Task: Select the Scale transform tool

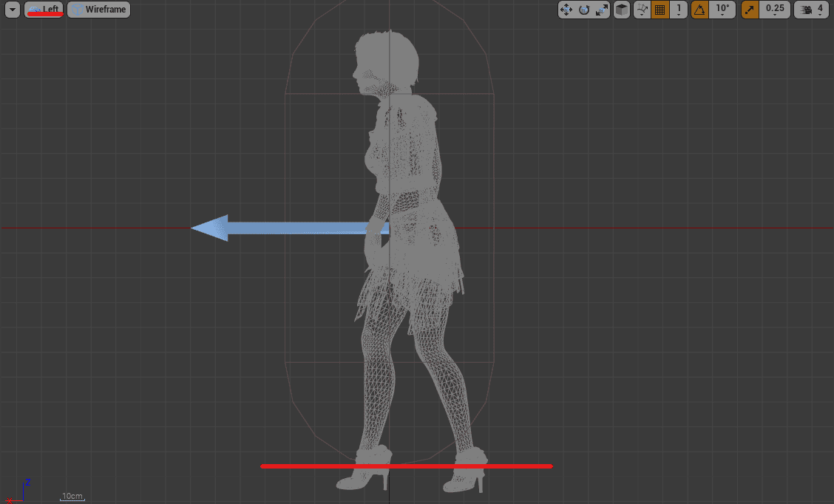Action: tap(600, 10)
